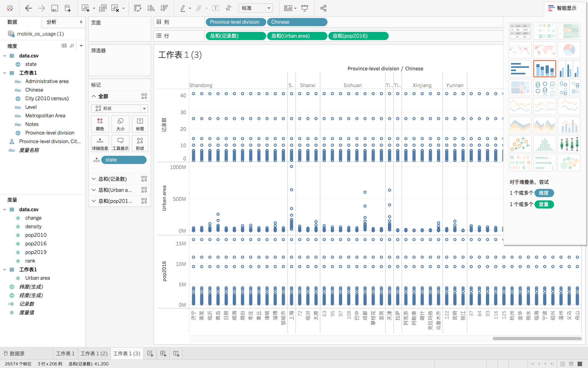Select pie chart in Show Me panel
The width and height of the screenshot is (588, 368).
pos(569,50)
